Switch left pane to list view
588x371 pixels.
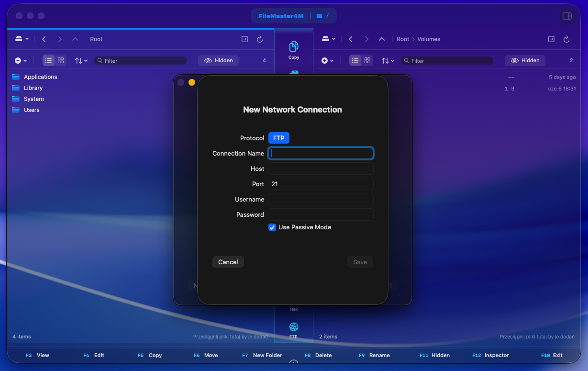click(48, 61)
